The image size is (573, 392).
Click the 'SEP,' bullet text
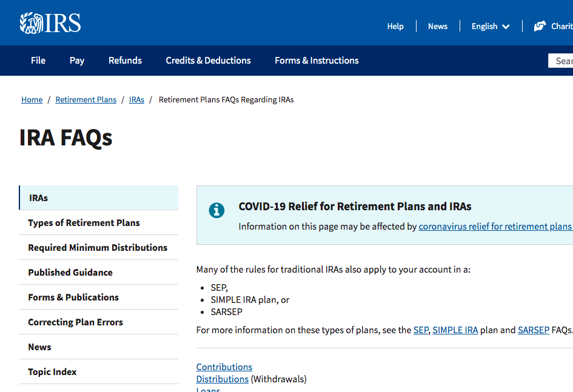(x=219, y=288)
